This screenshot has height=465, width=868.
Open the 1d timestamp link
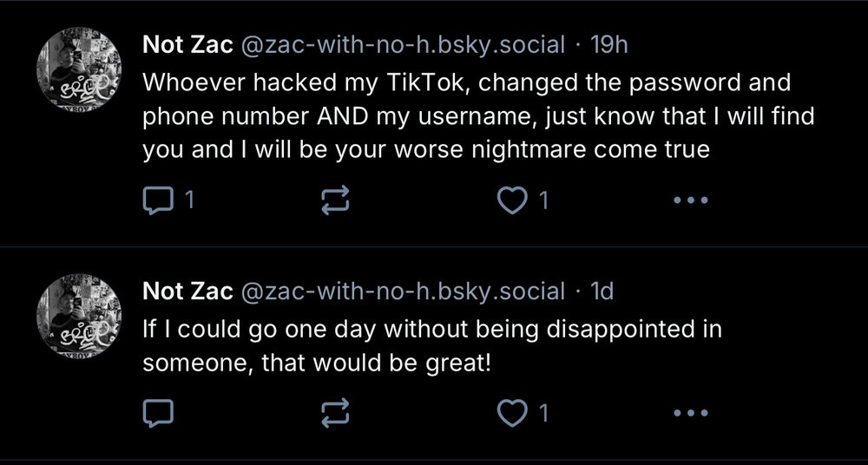click(602, 291)
